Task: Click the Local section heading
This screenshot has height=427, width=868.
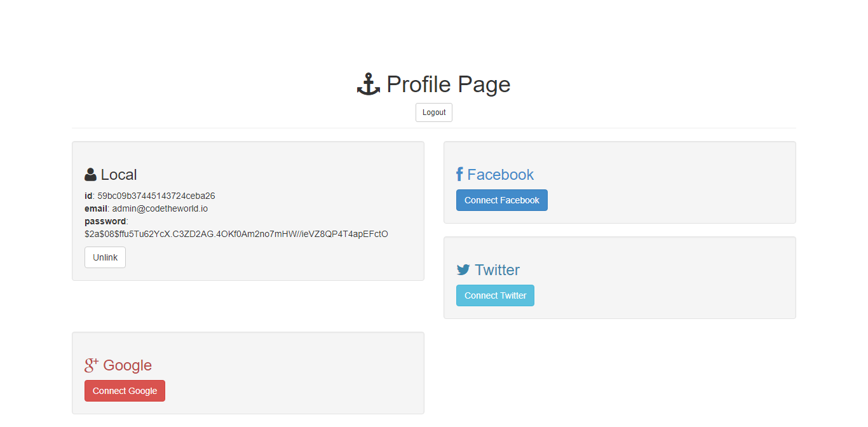Action: (119, 175)
